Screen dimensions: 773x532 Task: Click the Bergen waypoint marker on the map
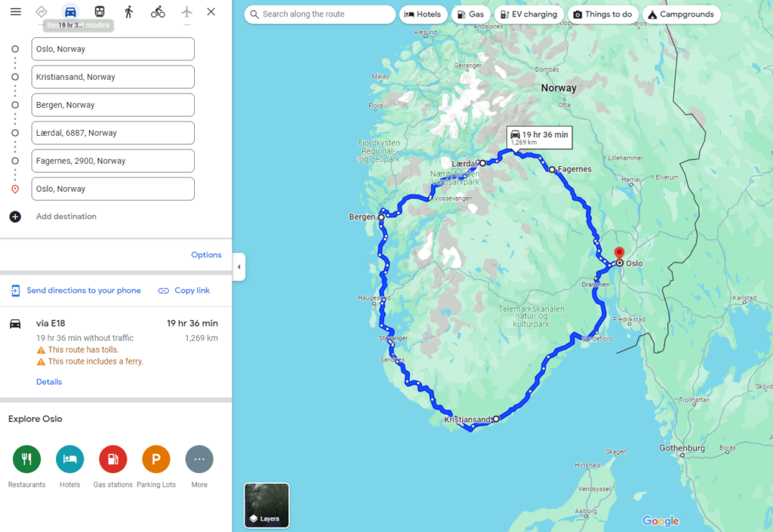tap(381, 217)
